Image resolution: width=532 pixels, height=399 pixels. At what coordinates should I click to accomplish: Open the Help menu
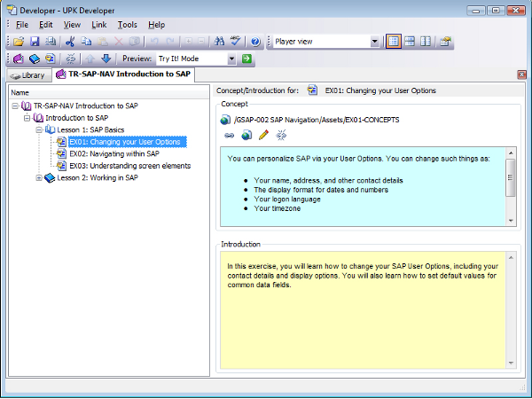pos(156,25)
